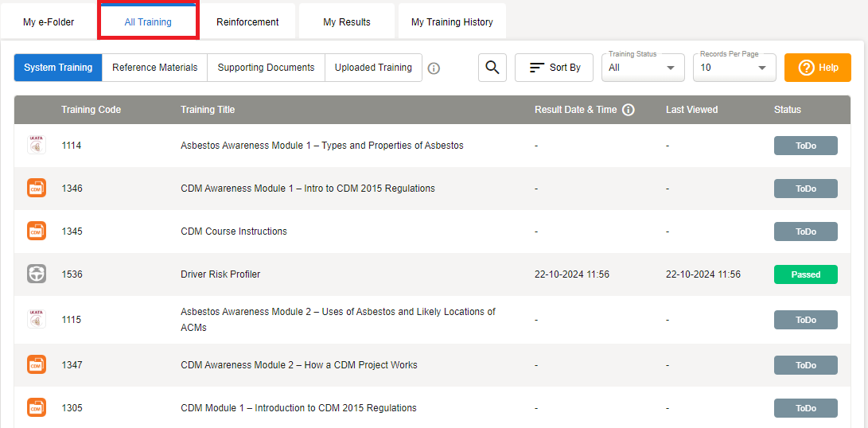Click the search magnifier icon
Screen dimensions: 868x428
pyautogui.click(x=492, y=68)
